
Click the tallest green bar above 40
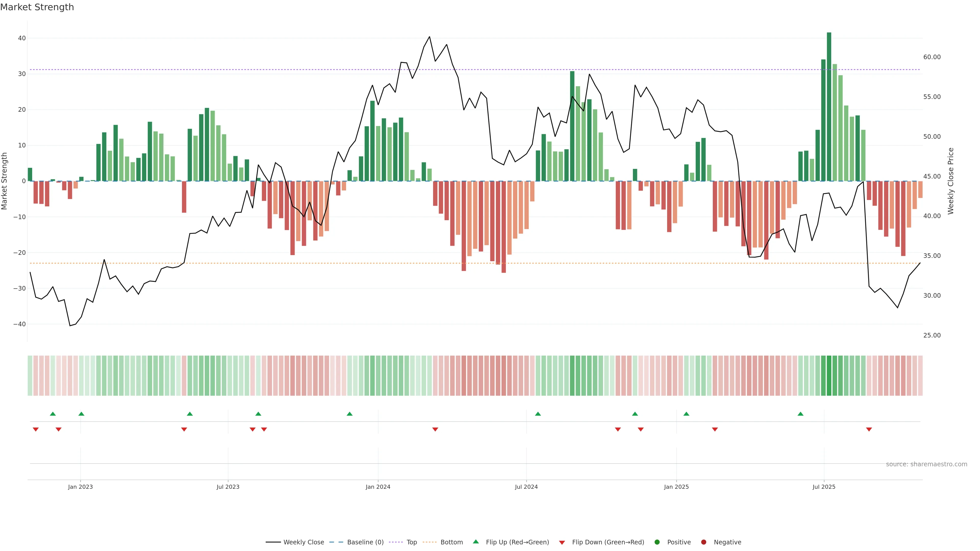(829, 106)
